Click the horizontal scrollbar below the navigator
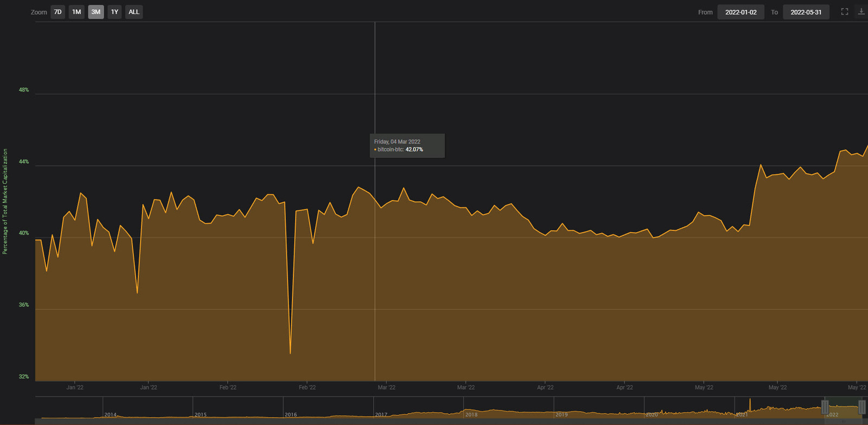868x425 pixels. click(434, 421)
